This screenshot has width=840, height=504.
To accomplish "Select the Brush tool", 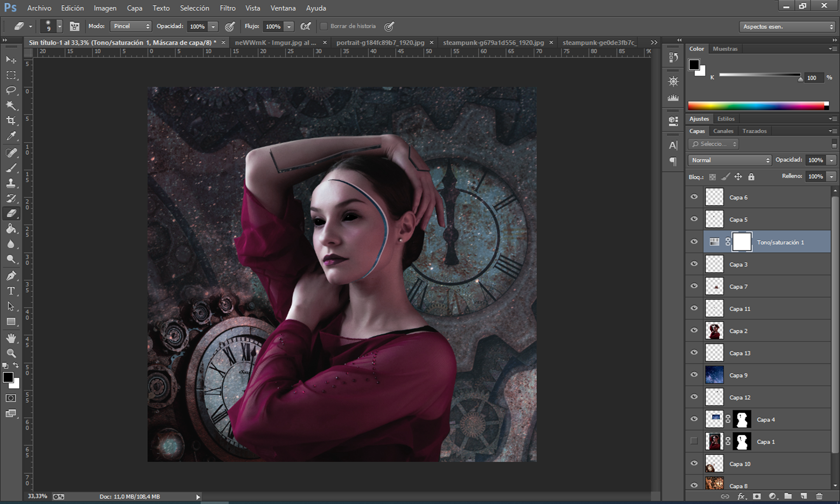I will click(x=11, y=168).
